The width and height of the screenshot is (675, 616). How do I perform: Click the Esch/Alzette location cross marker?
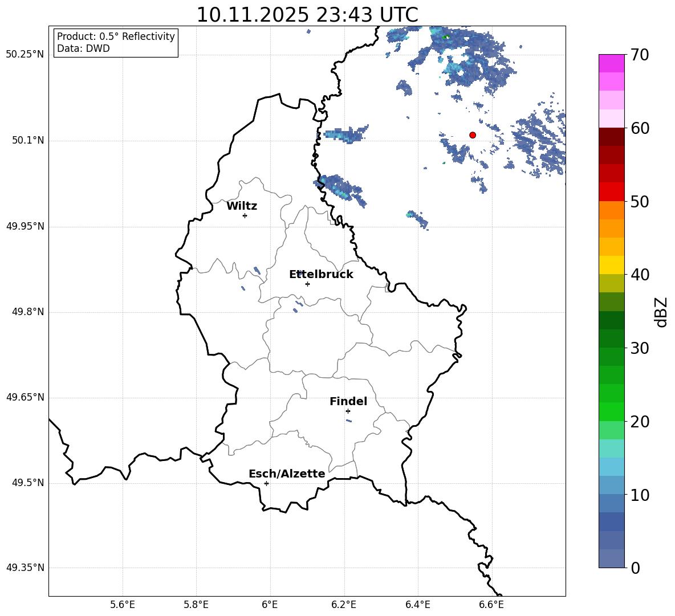tap(266, 483)
